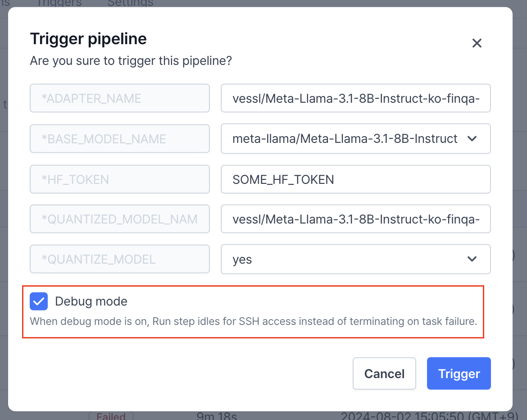
Task: Click the *BASE_MODEL_NAME key field
Action: point(119,139)
